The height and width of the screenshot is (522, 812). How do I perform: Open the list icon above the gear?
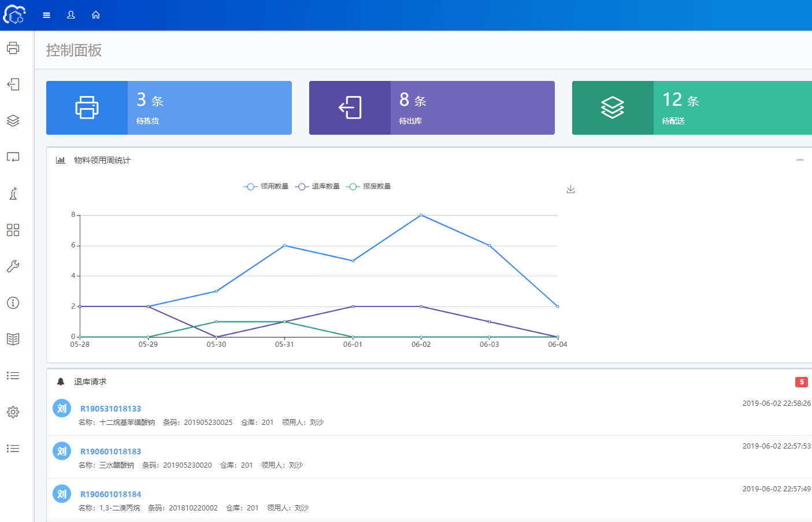tap(13, 376)
